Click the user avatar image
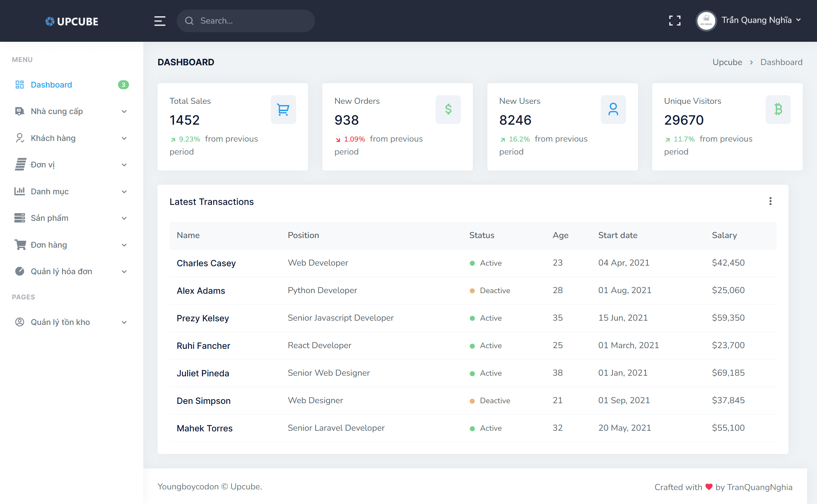This screenshot has height=504, width=817. (x=706, y=21)
